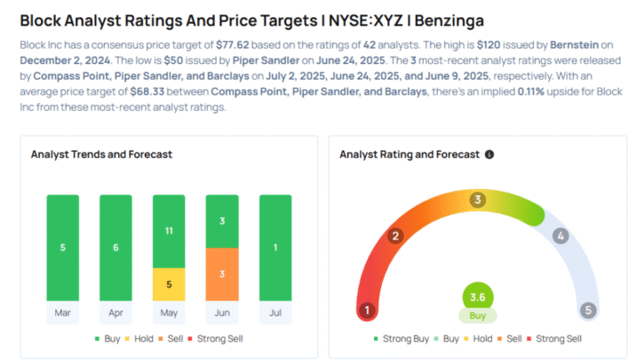The width and height of the screenshot is (644, 362).
Task: Click the April bar showing 6
Action: [x=116, y=248]
